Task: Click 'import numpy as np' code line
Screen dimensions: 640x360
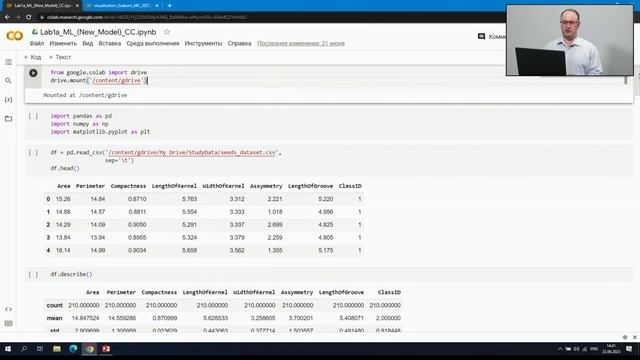Action: click(x=80, y=124)
